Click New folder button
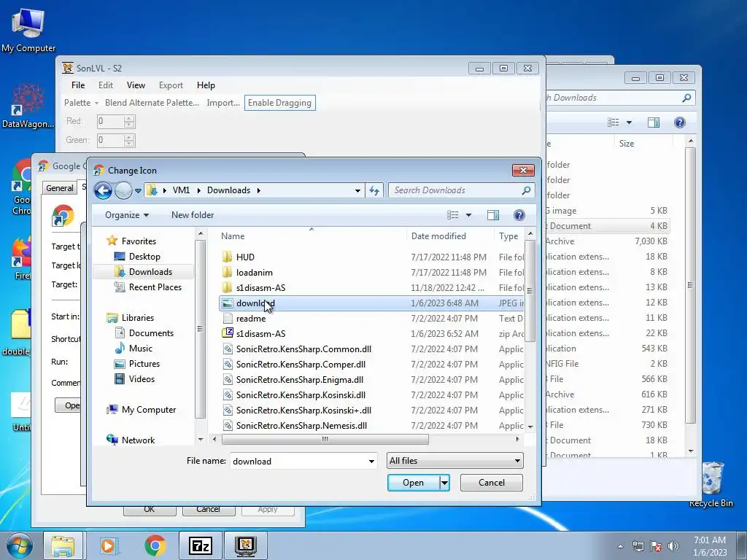 coord(193,215)
